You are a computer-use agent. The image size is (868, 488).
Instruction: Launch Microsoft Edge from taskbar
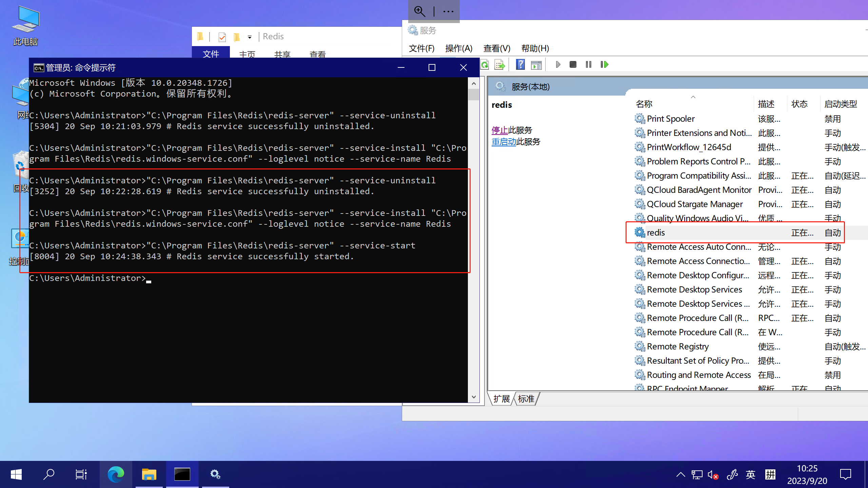pos(116,474)
